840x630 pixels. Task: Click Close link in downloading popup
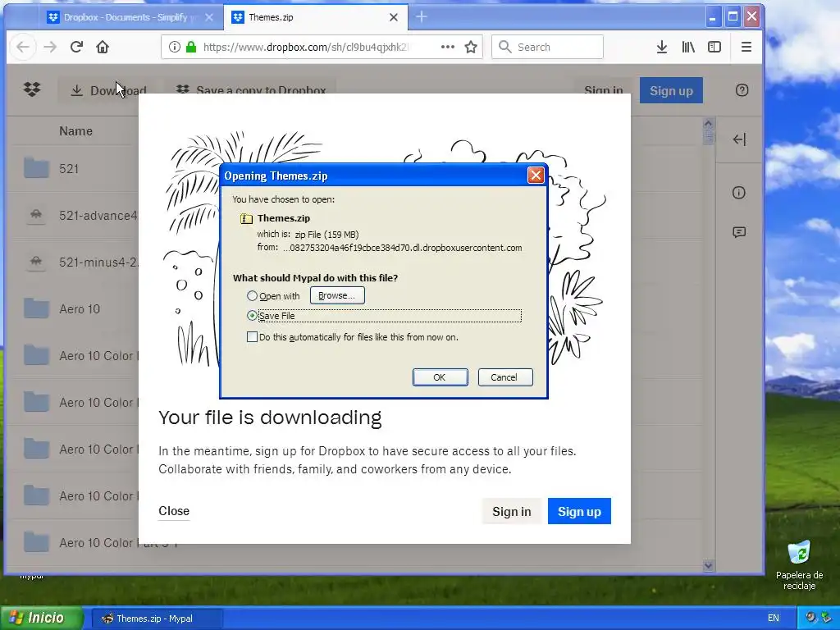(x=174, y=510)
